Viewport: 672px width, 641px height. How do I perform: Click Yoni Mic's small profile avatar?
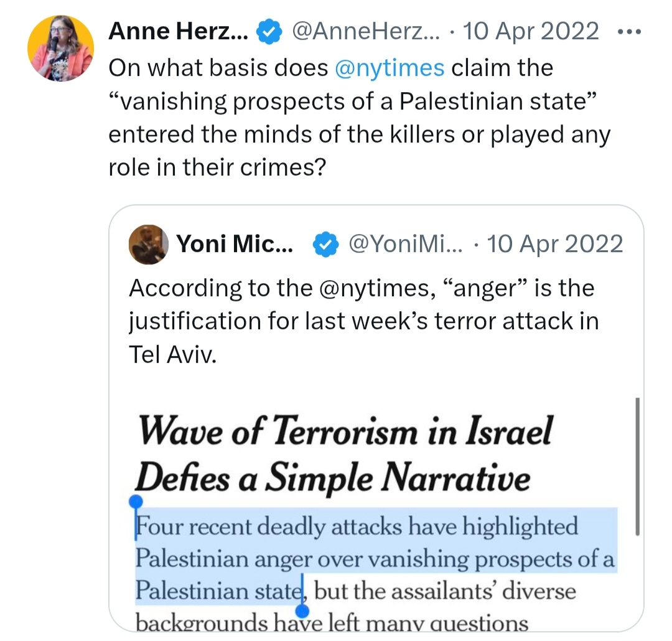pos(148,245)
